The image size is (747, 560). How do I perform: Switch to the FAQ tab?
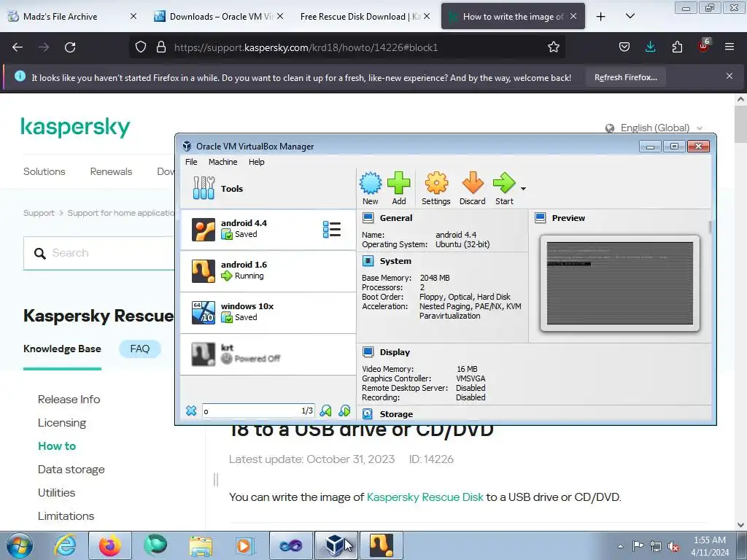pos(139,349)
